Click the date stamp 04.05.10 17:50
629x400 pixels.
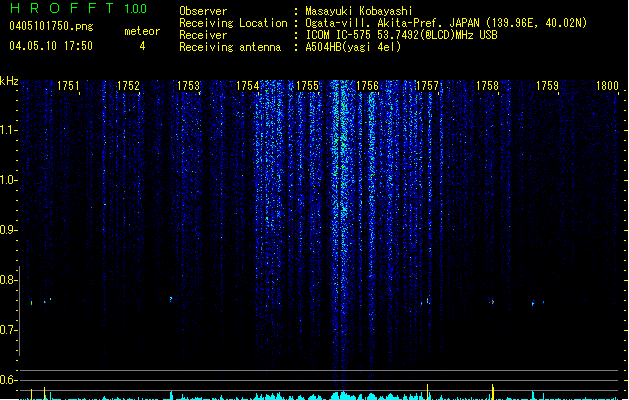pyautogui.click(x=51, y=46)
